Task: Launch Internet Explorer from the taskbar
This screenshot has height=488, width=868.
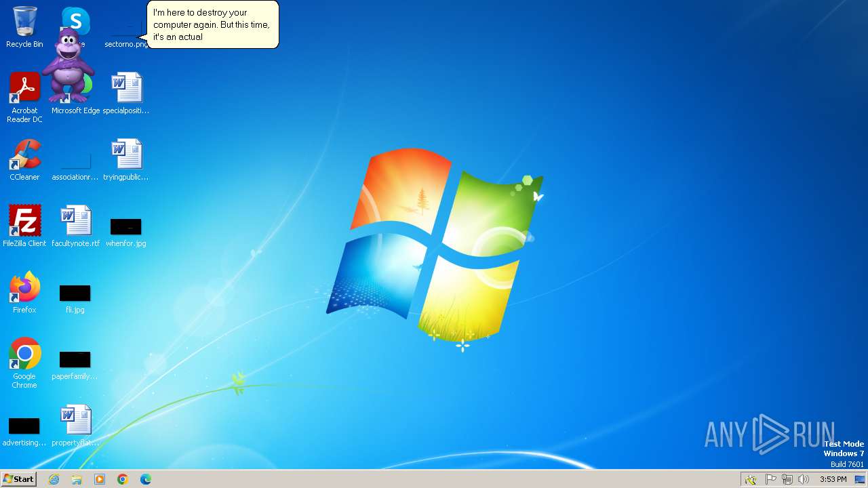Action: coord(54,479)
